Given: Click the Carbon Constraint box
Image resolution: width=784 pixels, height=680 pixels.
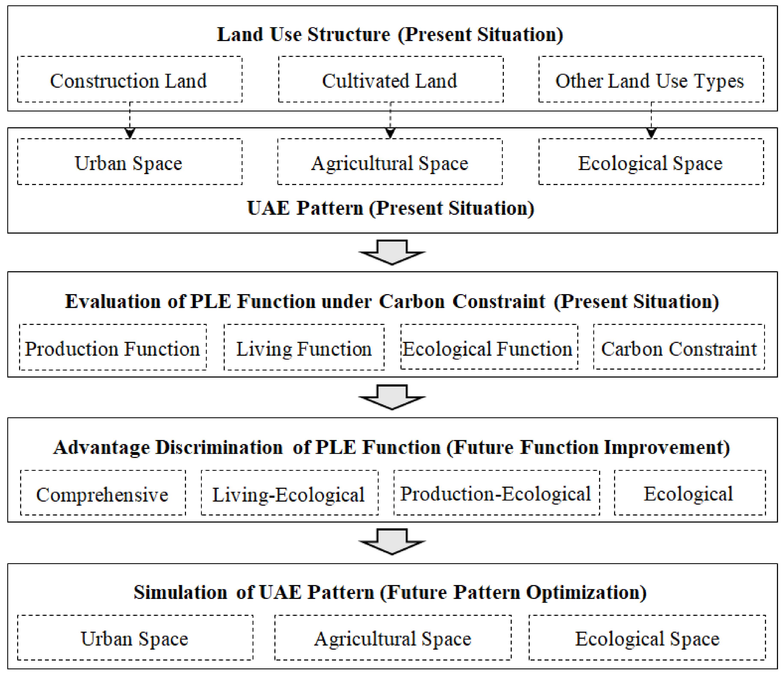Looking at the screenshot, I should pyautogui.click(x=679, y=348).
